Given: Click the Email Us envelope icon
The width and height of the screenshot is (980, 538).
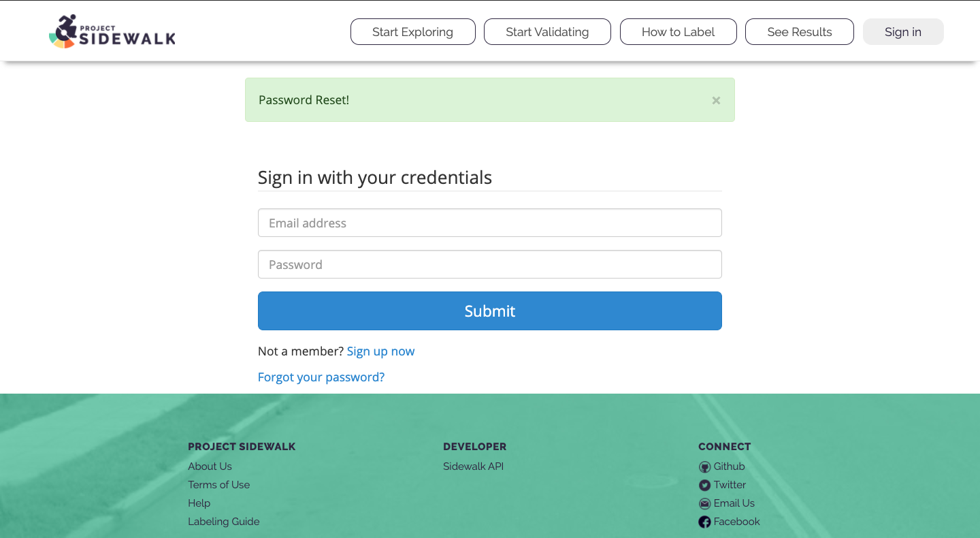Looking at the screenshot, I should tap(704, 503).
